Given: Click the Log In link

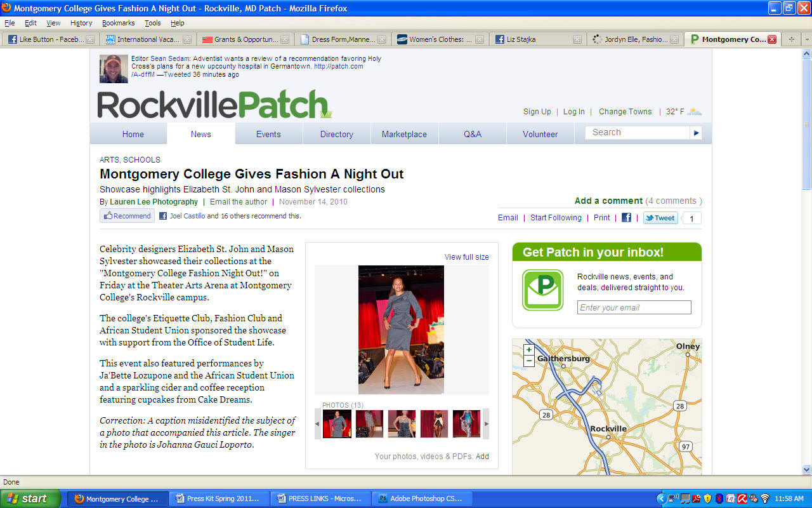Looking at the screenshot, I should pos(574,112).
